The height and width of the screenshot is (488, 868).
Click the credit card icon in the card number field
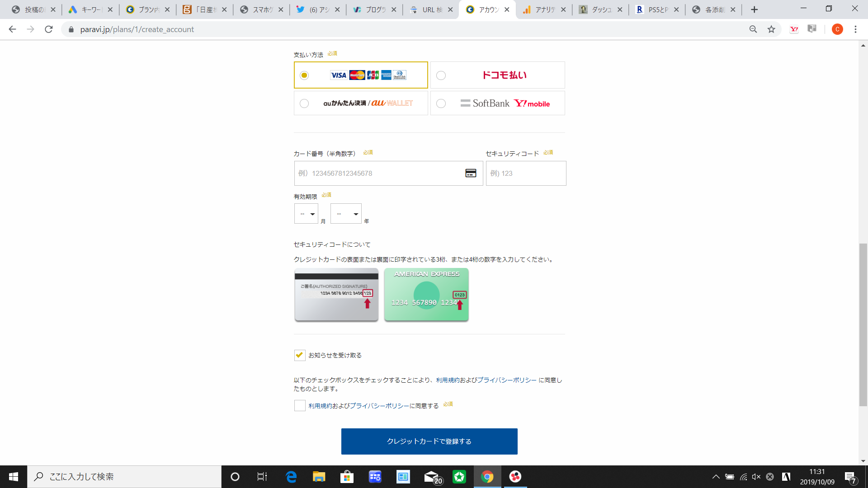[471, 173]
